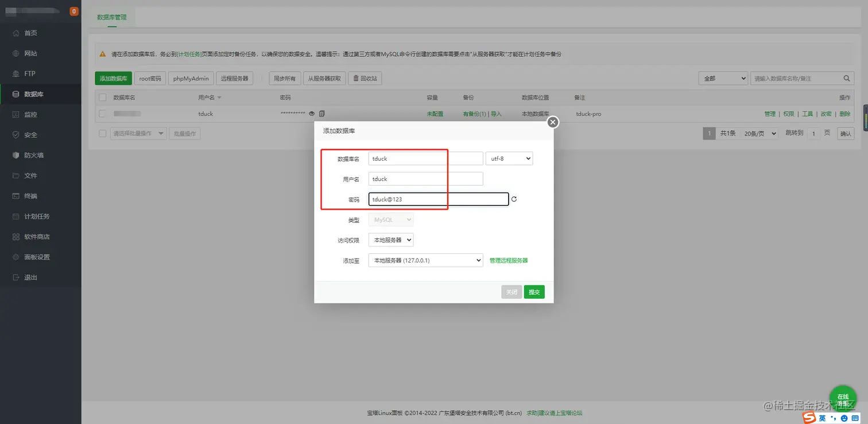Click 管理 in tduck row

[770, 114]
